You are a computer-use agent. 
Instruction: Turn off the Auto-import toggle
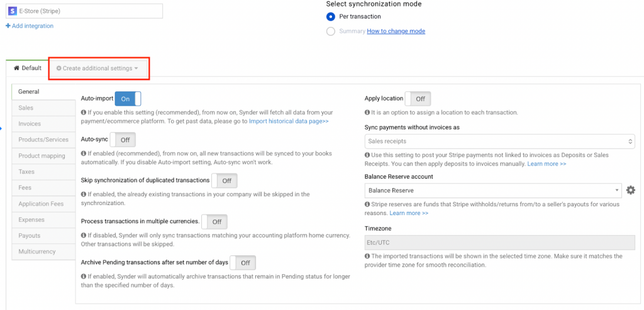coord(128,99)
